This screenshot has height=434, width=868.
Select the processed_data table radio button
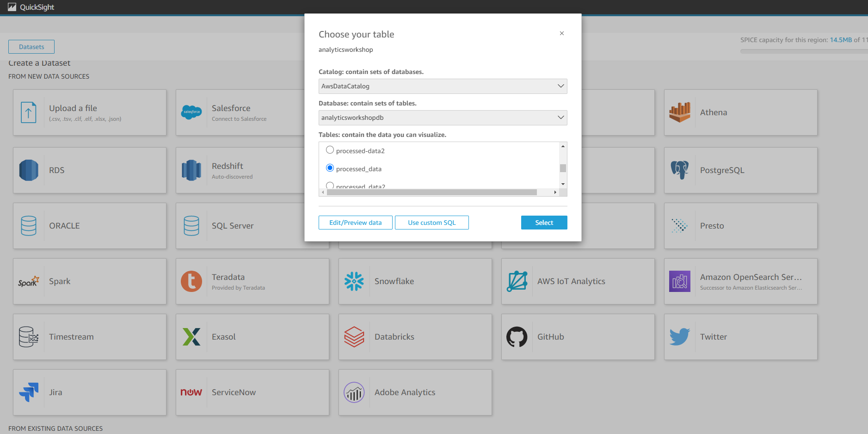330,168
